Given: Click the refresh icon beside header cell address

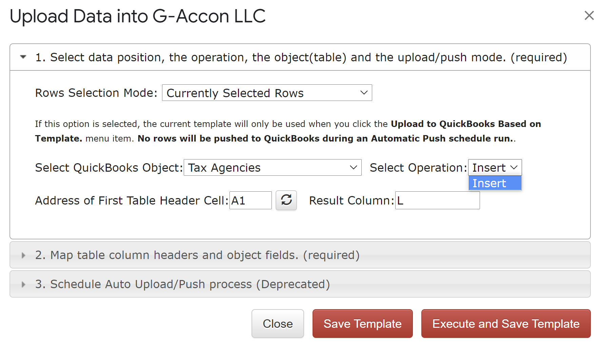Looking at the screenshot, I should click(286, 200).
